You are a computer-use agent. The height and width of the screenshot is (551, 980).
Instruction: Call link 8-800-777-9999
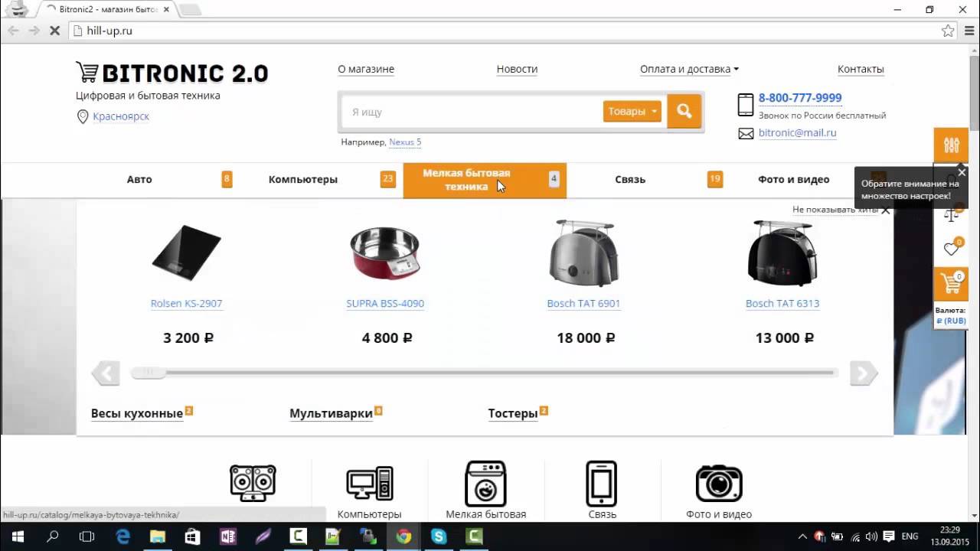(x=800, y=98)
